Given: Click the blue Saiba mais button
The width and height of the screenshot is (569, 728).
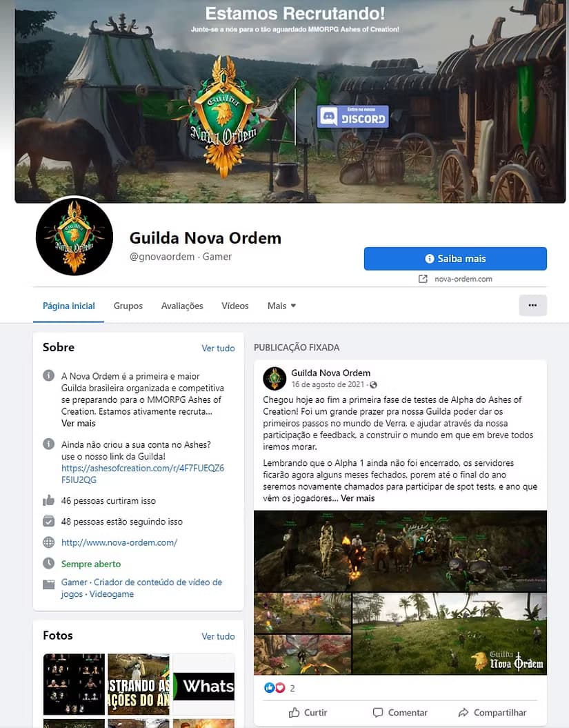Looking at the screenshot, I should [455, 259].
